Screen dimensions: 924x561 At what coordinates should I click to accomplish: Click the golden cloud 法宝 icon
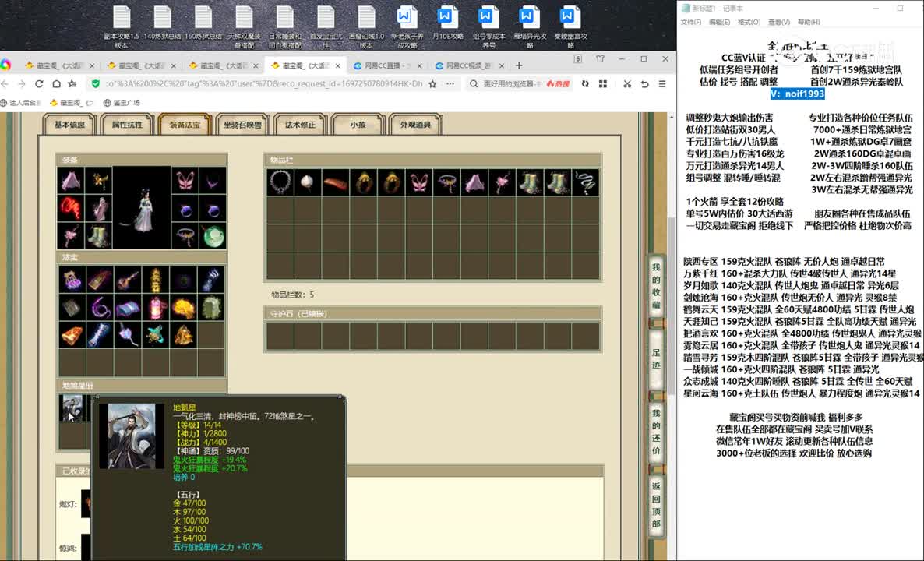click(183, 308)
